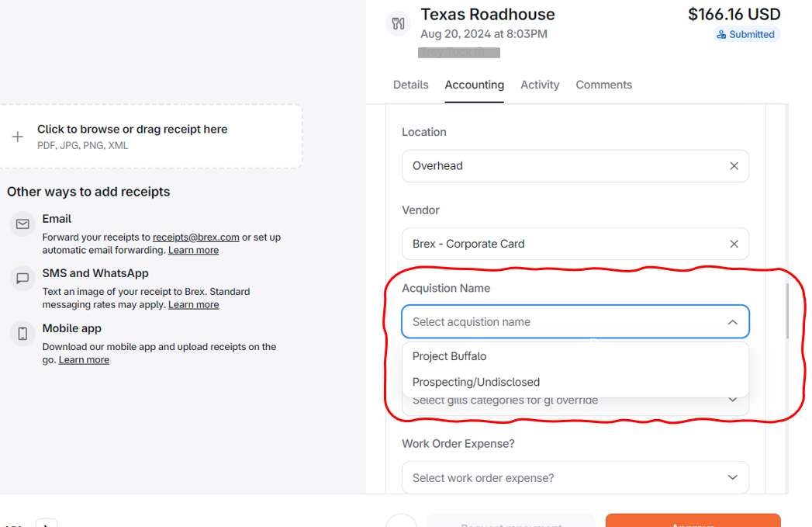Switch to the Comments tab
Image resolution: width=812 pixels, height=527 pixels.
(604, 85)
